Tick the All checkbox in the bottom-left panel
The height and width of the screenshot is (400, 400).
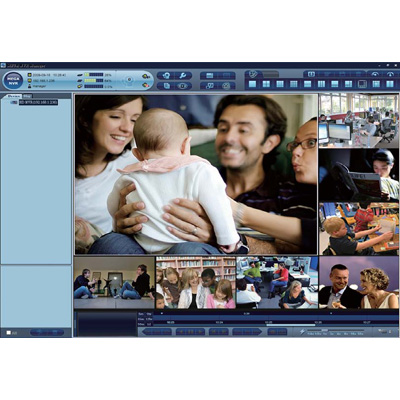9,333
